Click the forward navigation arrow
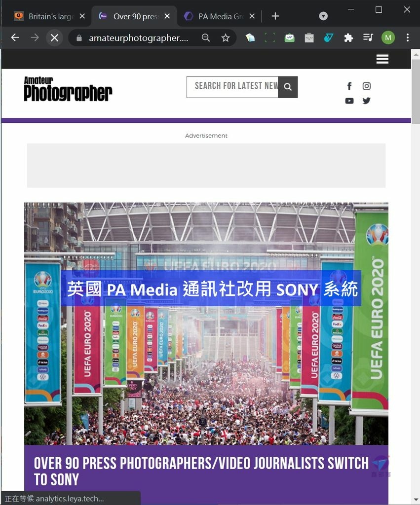 point(35,37)
